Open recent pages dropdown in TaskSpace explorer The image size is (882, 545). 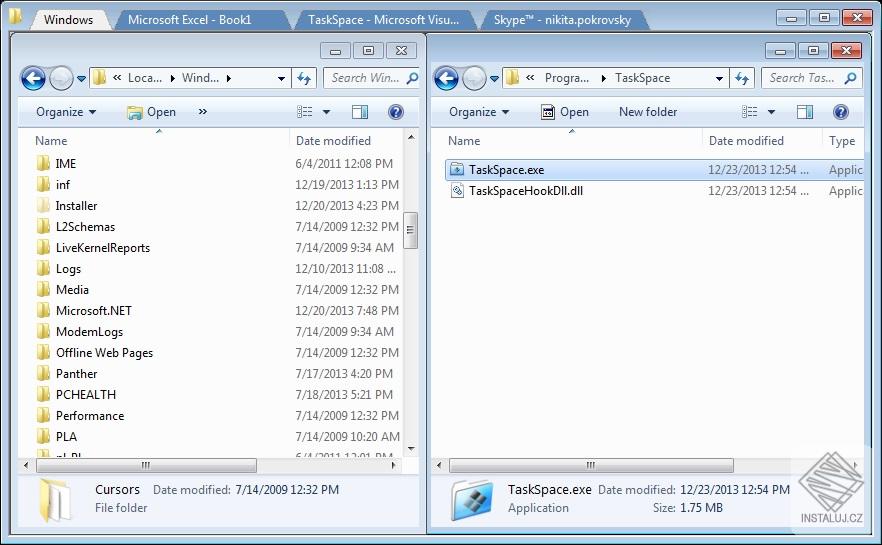[494, 79]
